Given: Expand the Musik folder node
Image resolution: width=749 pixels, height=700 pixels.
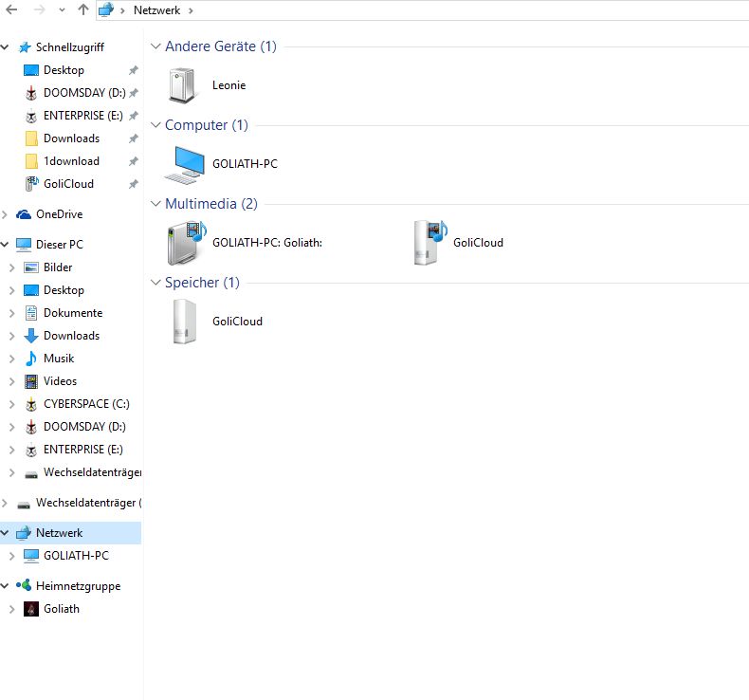Looking at the screenshot, I should 12,359.
